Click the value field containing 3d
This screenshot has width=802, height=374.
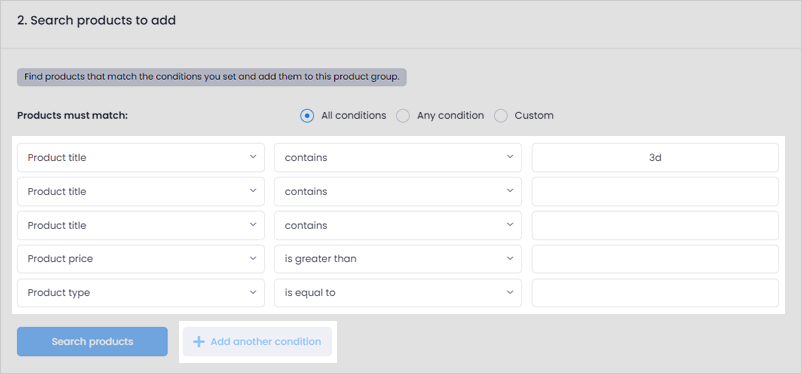655,158
